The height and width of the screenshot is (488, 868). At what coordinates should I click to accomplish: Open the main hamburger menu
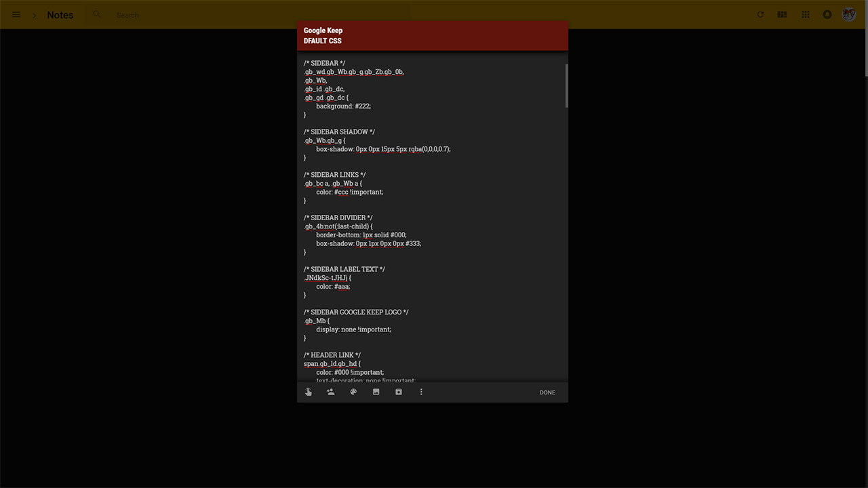[16, 14]
